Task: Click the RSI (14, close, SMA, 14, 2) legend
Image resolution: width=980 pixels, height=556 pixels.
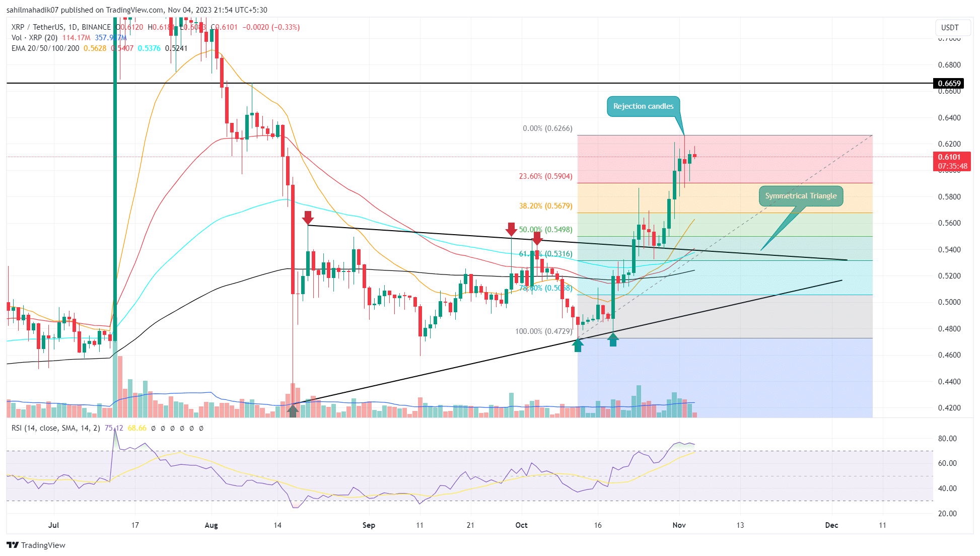Action: (x=56, y=428)
